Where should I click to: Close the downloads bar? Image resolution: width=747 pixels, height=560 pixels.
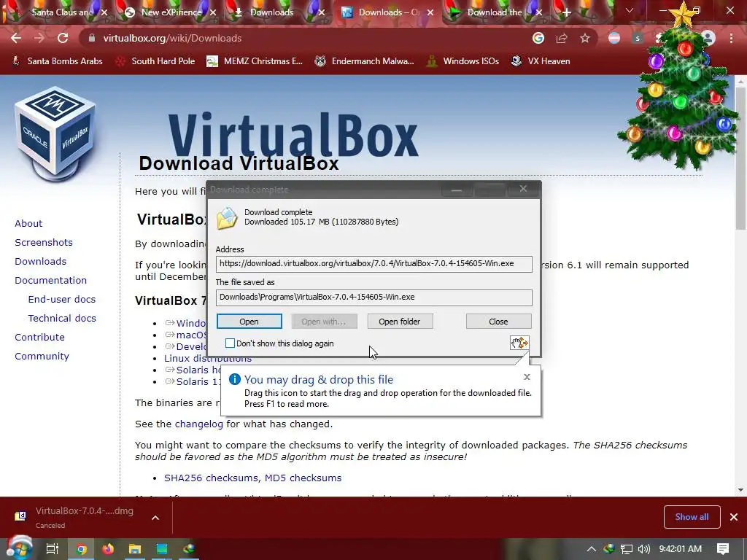click(x=734, y=517)
